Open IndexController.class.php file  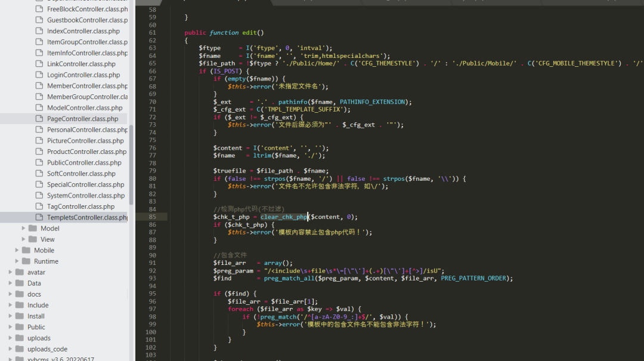pyautogui.click(x=83, y=31)
